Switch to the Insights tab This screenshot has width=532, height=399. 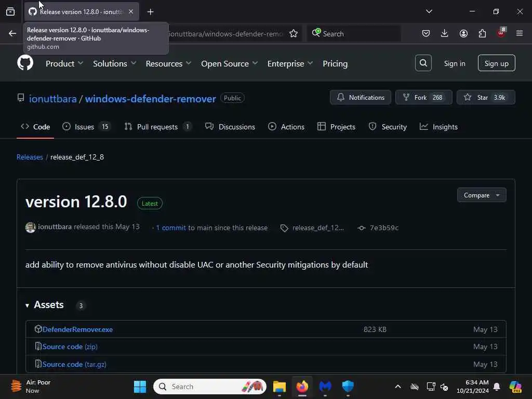pyautogui.click(x=438, y=127)
